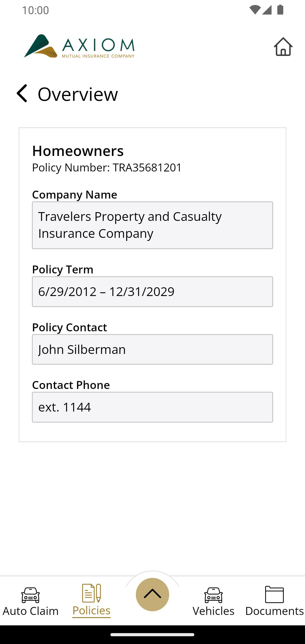This screenshot has width=305, height=644.
Task: Tap the battery icon in the status bar
Action: coord(280,10)
